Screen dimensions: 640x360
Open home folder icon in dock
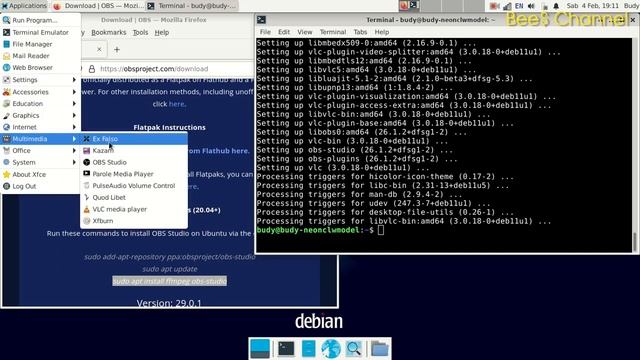(380, 349)
